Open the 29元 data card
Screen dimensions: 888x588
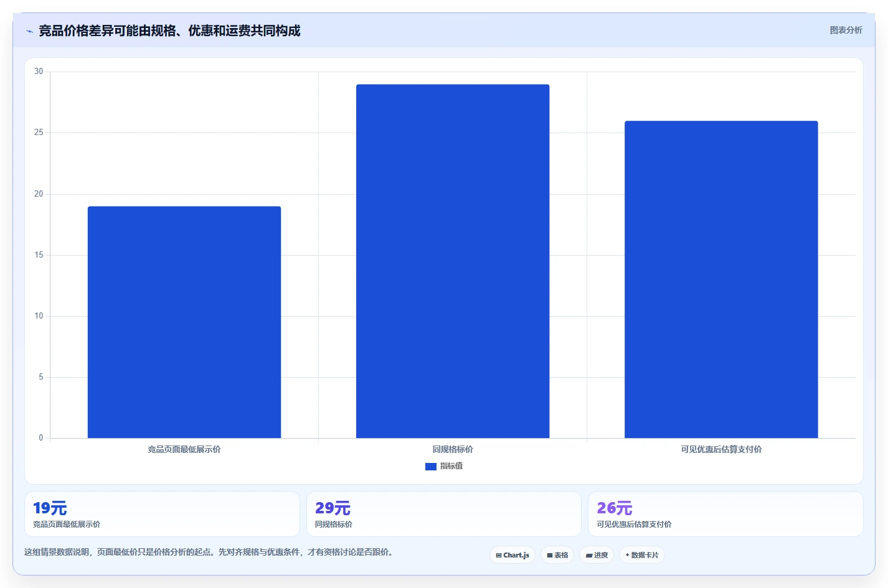point(444,514)
